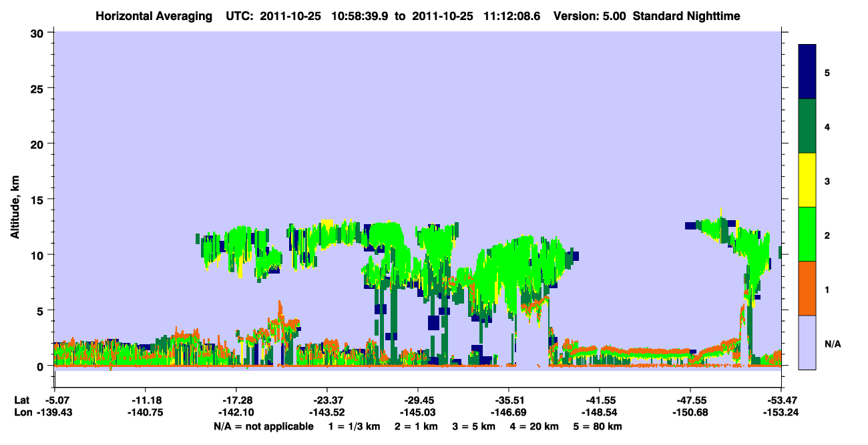868x445 pixels.
Task: Click the longitude label -143.52
Action: (x=327, y=413)
